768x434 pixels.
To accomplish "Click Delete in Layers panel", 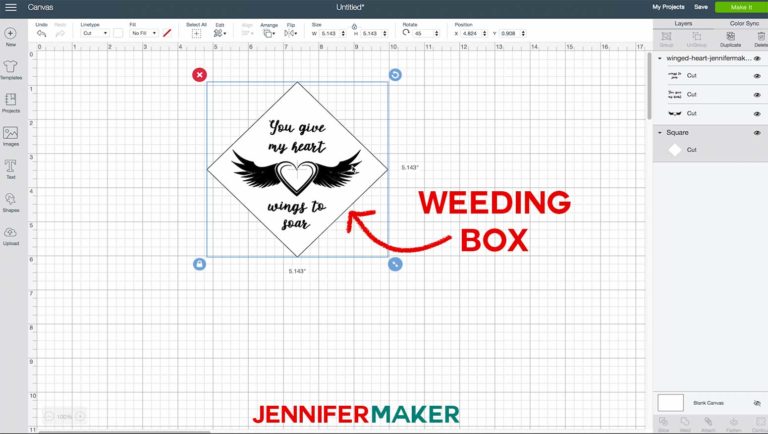I will pyautogui.click(x=761, y=39).
